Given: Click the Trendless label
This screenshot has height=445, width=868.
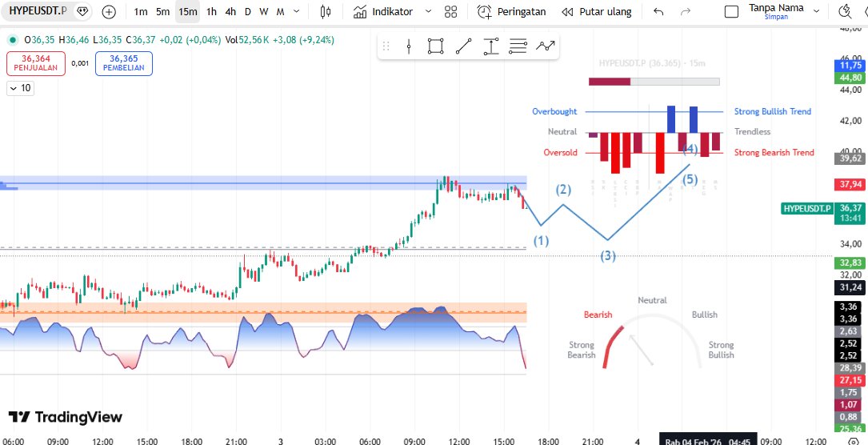Looking at the screenshot, I should [752, 132].
